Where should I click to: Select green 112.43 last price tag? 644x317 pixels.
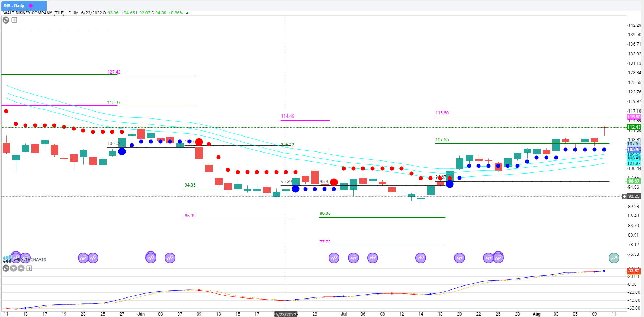(x=634, y=127)
